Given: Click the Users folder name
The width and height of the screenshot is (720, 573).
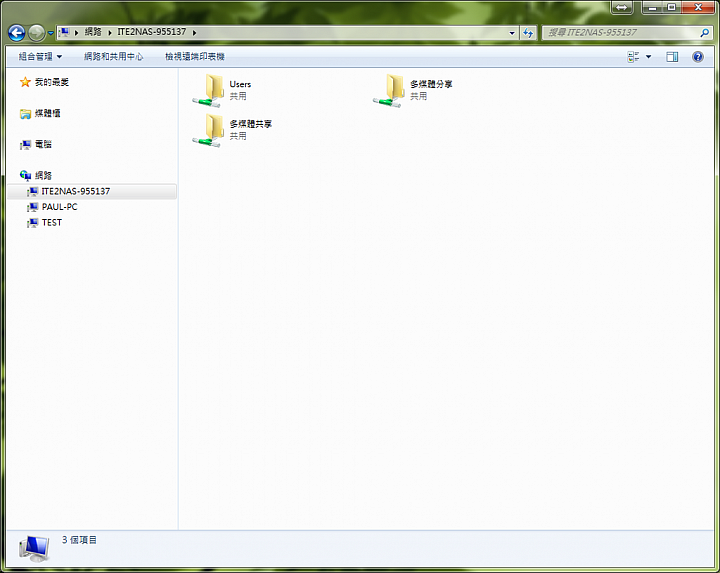Looking at the screenshot, I should pos(240,84).
